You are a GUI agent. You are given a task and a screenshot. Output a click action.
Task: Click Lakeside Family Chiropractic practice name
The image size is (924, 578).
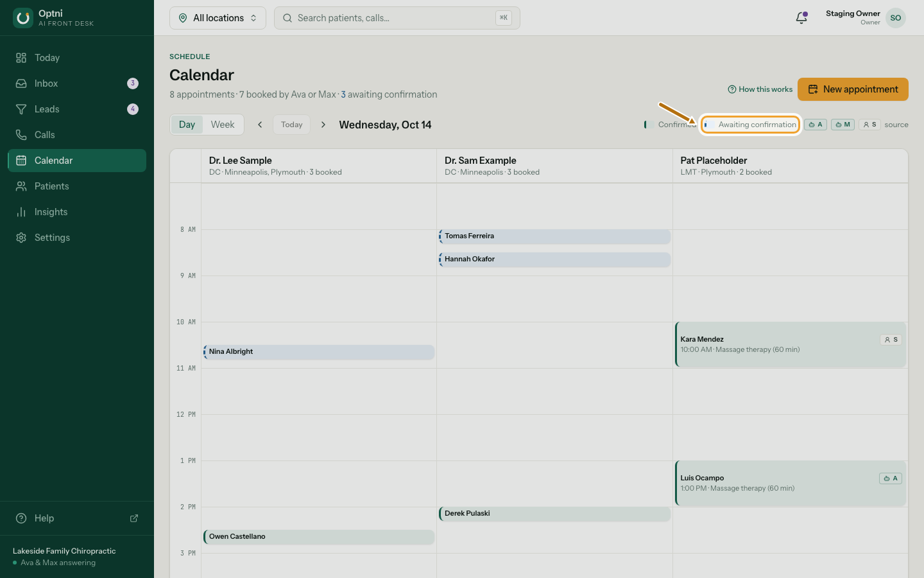point(64,551)
